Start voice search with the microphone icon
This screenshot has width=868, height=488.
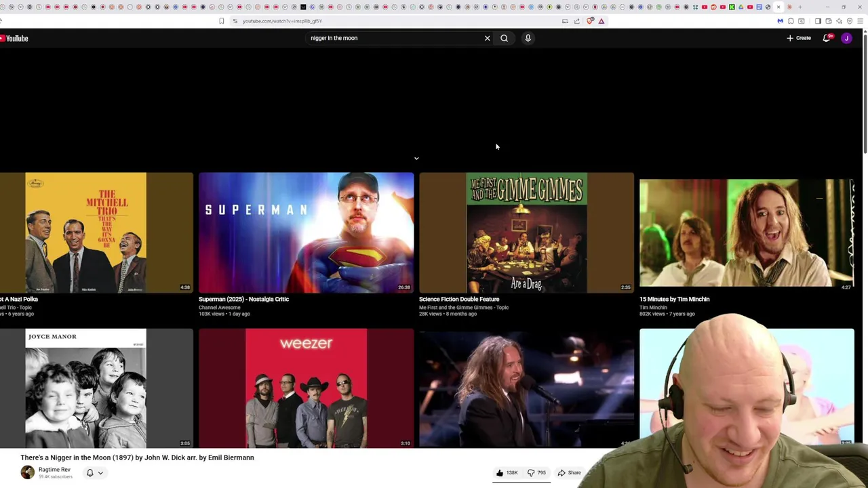528,38
